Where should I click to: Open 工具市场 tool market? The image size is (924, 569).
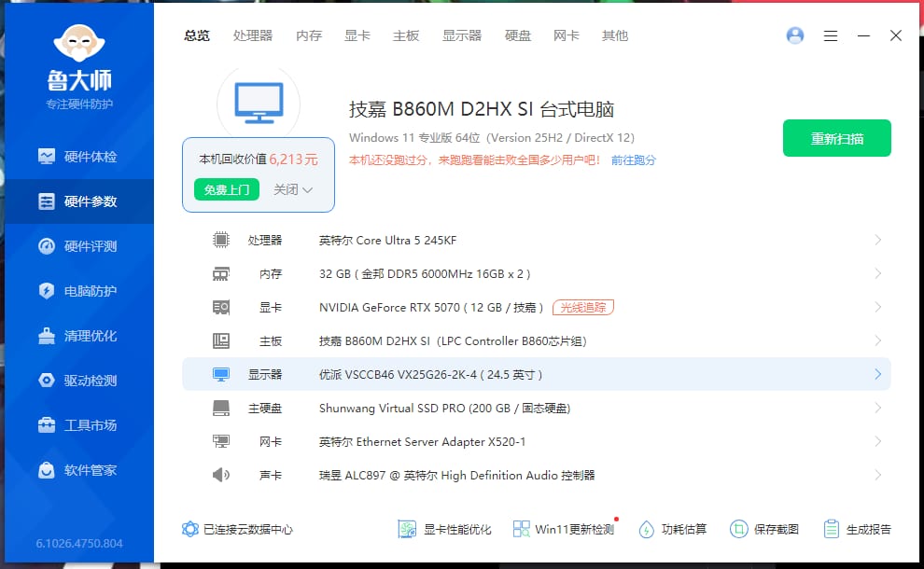pos(78,425)
